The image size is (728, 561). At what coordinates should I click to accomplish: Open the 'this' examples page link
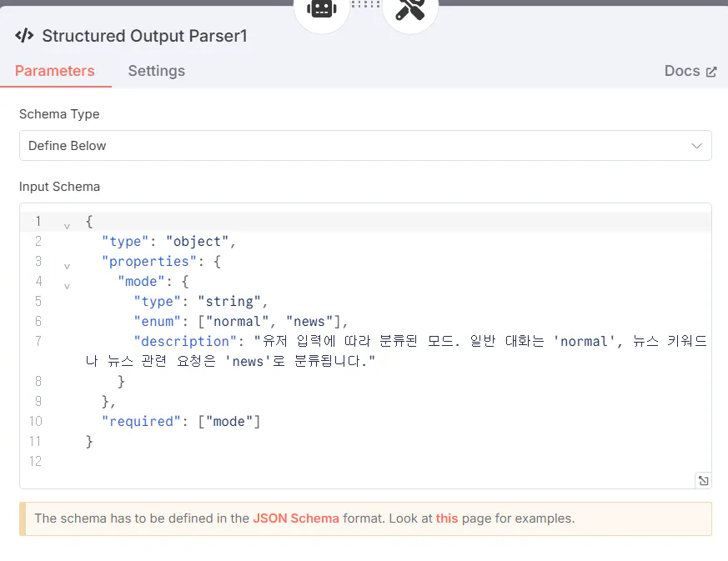point(447,518)
